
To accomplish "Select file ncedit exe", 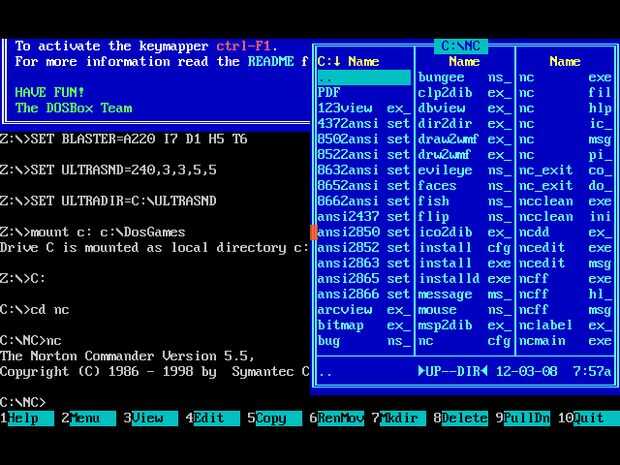I will coord(565,248).
